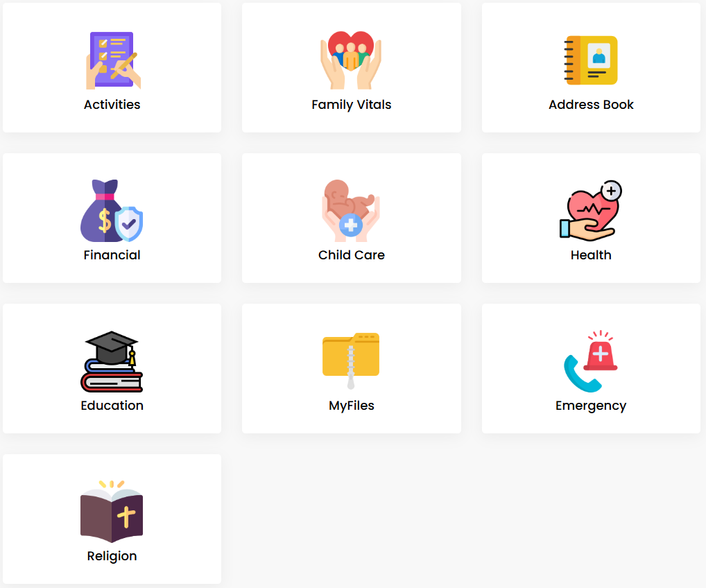This screenshot has width=706, height=588.
Task: Click the MyFiles label text
Action: click(351, 406)
